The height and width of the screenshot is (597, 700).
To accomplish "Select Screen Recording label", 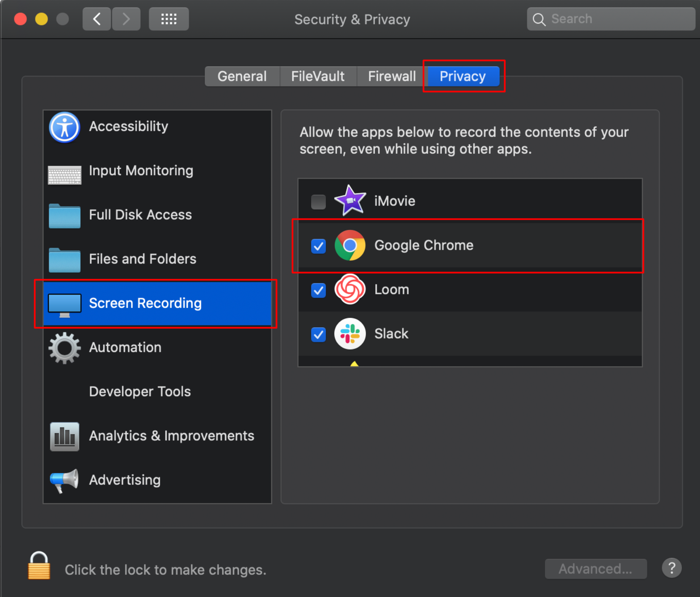I will (145, 303).
